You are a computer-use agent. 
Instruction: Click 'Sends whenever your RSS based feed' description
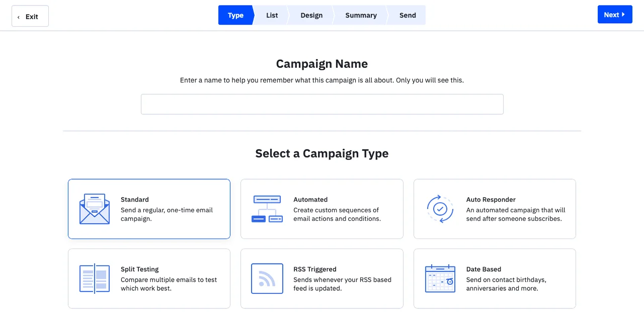click(342, 284)
